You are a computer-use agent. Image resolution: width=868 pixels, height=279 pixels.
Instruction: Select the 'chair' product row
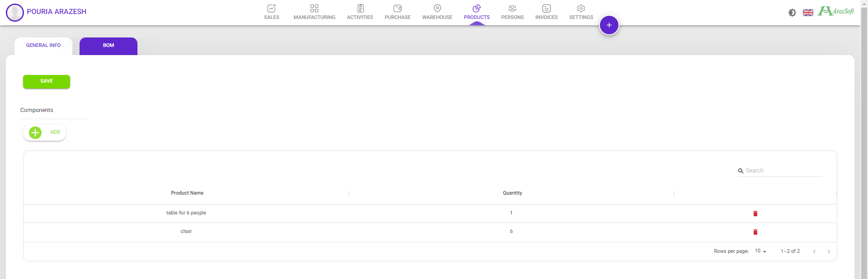tap(430, 232)
